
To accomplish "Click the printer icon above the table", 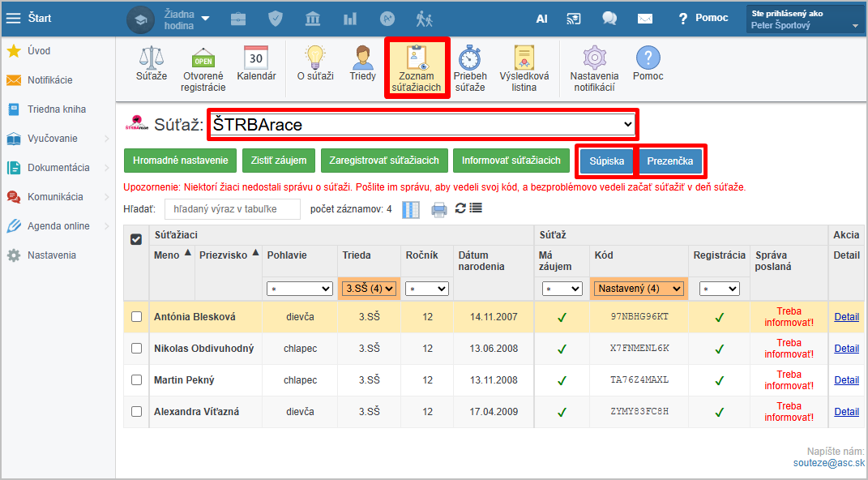I will [439, 210].
